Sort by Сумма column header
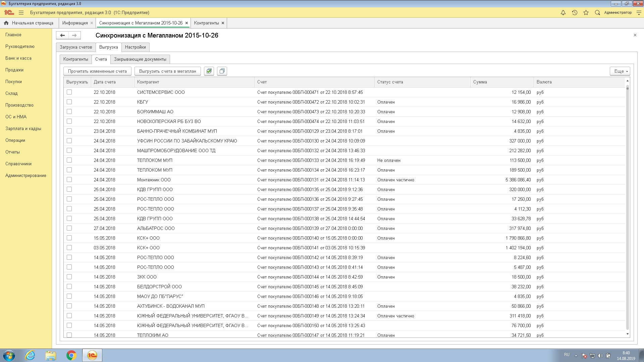Viewport: 644px width, 362px height. (502, 82)
